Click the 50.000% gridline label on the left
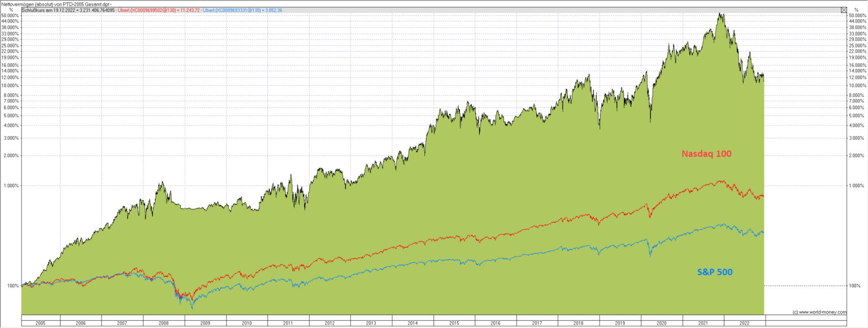Image resolution: width=868 pixels, height=328 pixels. click(x=10, y=16)
